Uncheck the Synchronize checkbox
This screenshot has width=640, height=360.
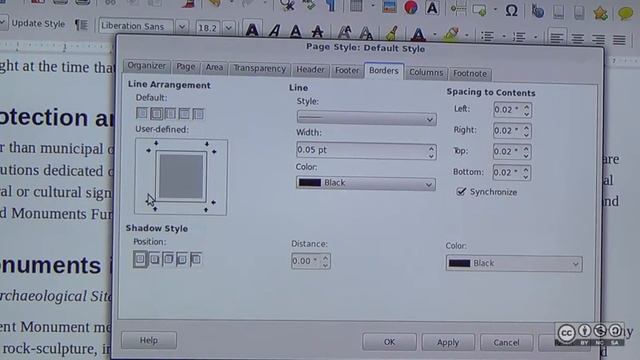461,191
